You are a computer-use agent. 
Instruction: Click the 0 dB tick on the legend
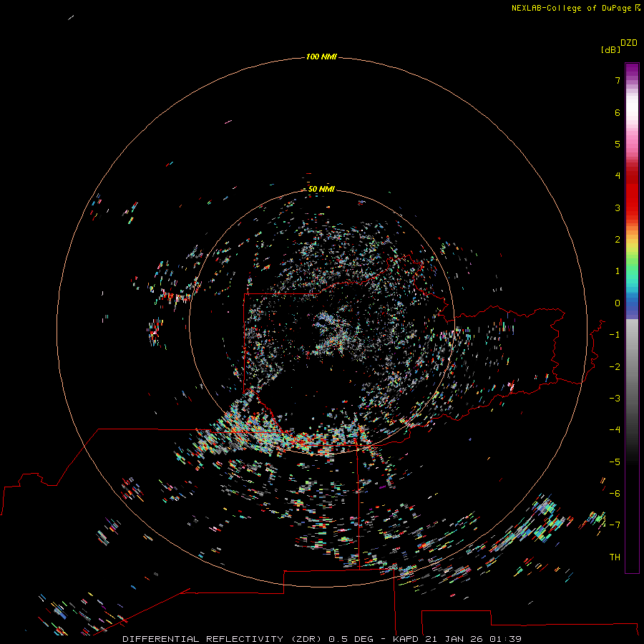[618, 303]
